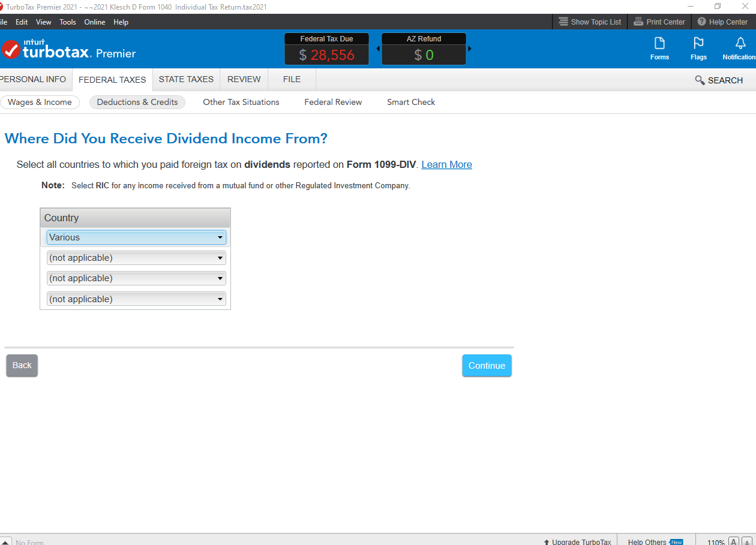The height and width of the screenshot is (545, 756).
Task: Click Help Others in status bar
Action: click(x=655, y=541)
